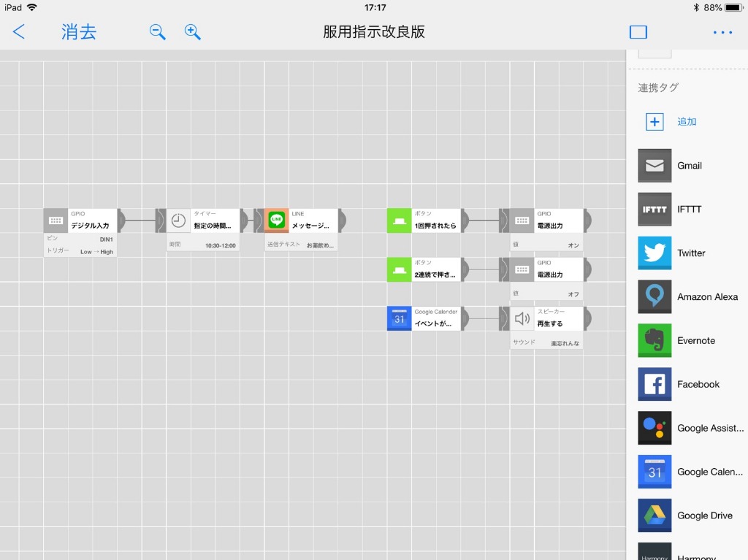Select the タイマー clock node icon
748x560 pixels.
coord(178,220)
